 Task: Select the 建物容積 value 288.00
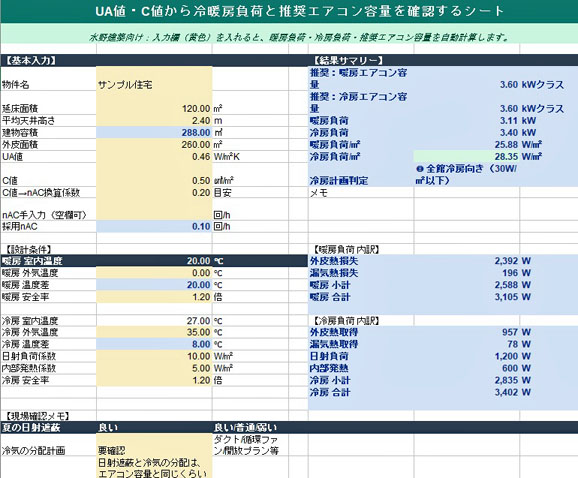pos(154,133)
